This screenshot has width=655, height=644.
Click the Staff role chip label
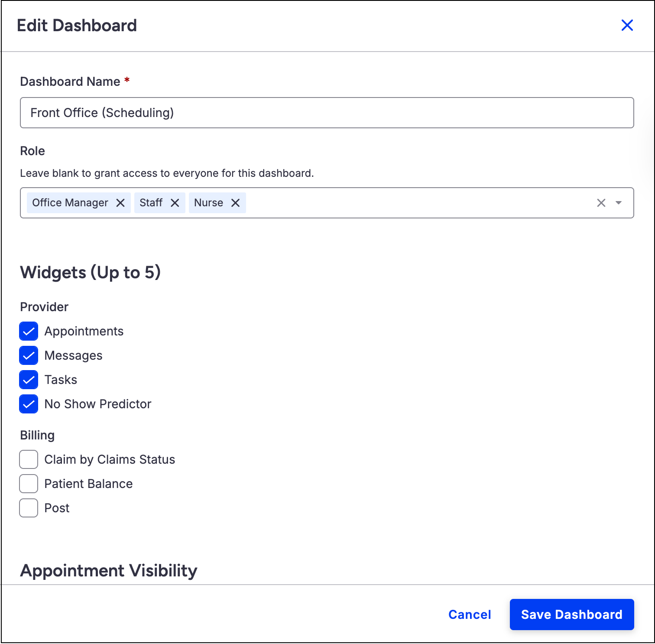151,203
